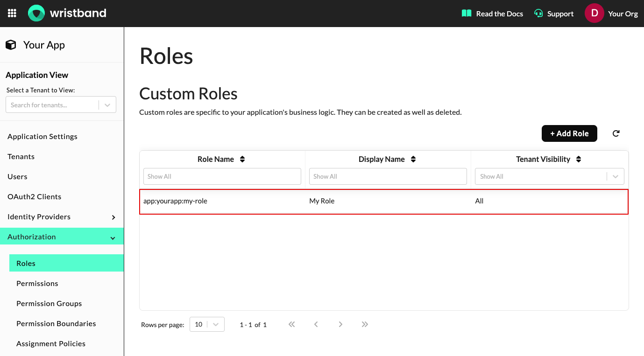644x356 pixels.
Task: Open the apps grid menu
Action: click(x=12, y=13)
